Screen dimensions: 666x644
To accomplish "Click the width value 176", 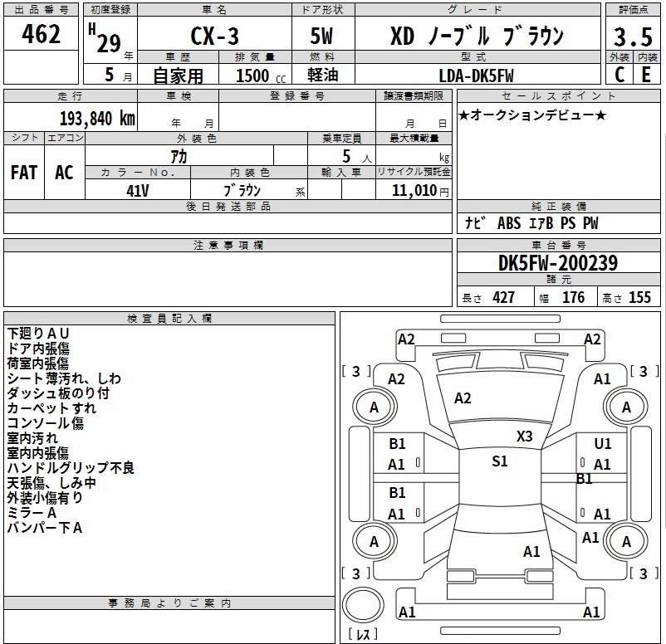I will pos(573,297).
